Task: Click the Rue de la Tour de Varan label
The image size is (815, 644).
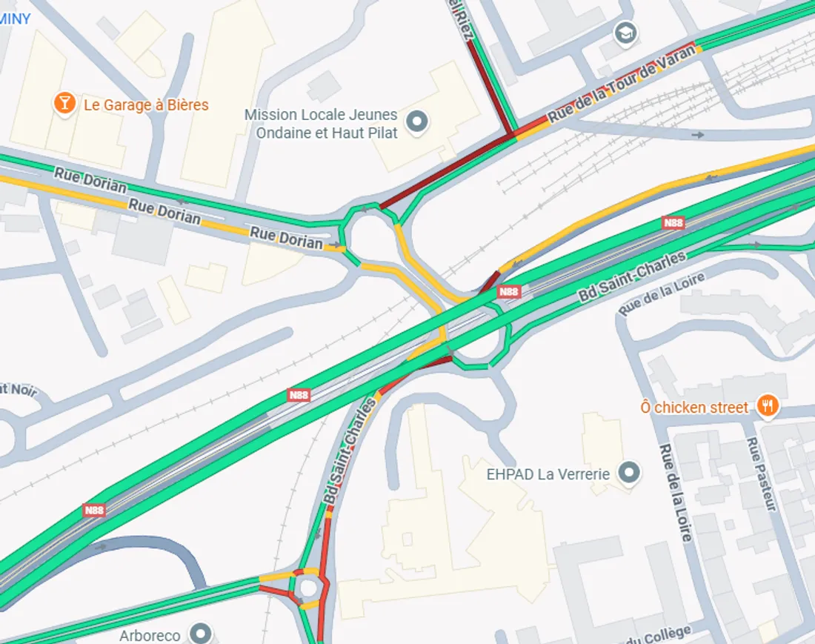Action: coord(621,83)
